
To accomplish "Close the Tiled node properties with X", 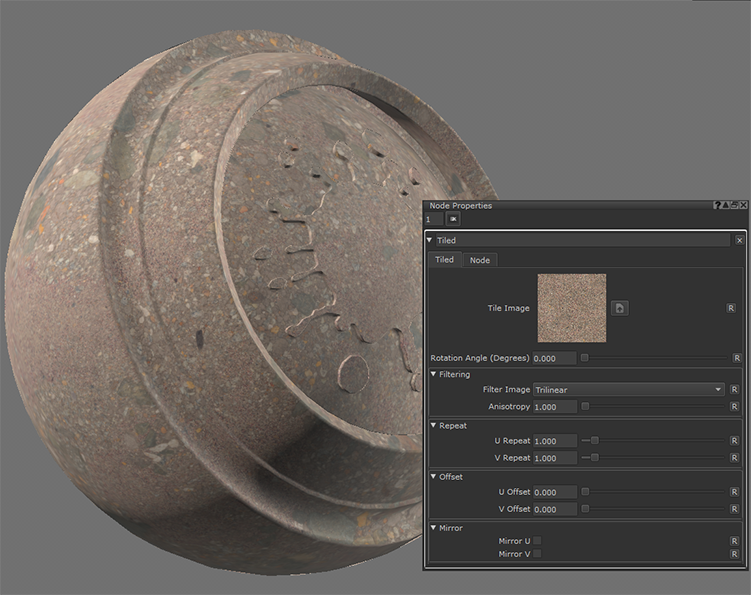I will pos(739,241).
